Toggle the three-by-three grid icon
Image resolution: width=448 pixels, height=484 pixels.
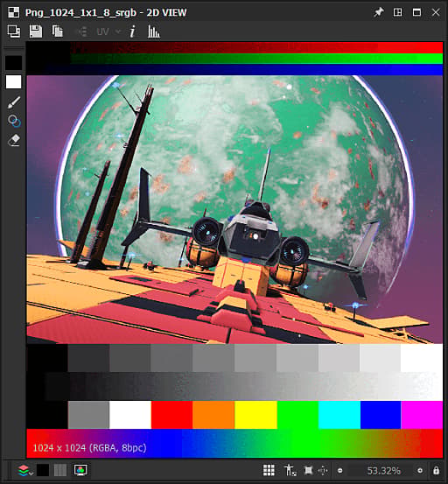pos(269,470)
